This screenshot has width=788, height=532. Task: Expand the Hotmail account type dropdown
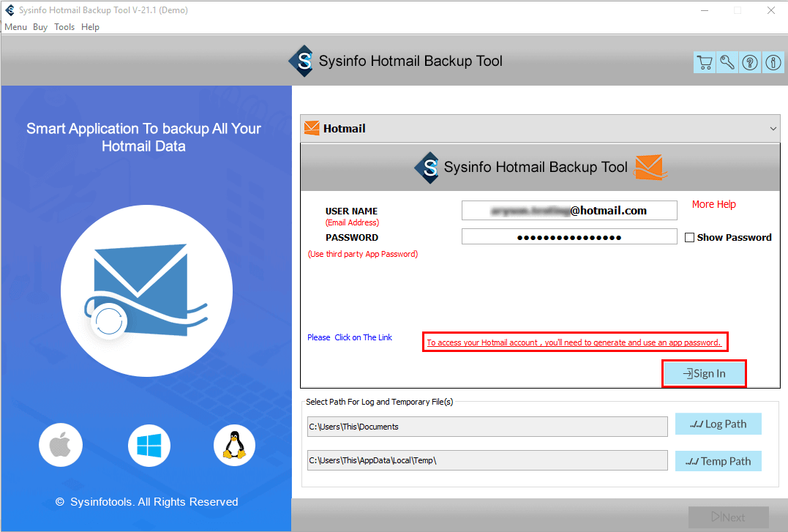[x=773, y=129]
